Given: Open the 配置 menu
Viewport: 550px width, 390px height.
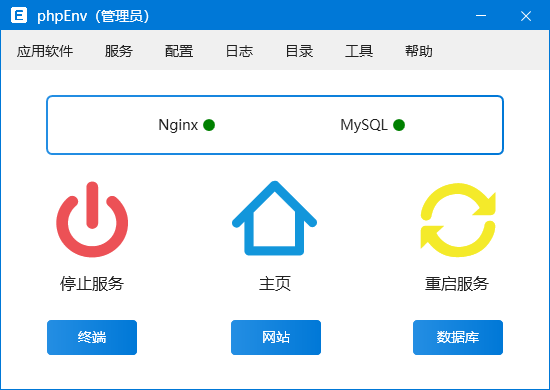Looking at the screenshot, I should [179, 51].
